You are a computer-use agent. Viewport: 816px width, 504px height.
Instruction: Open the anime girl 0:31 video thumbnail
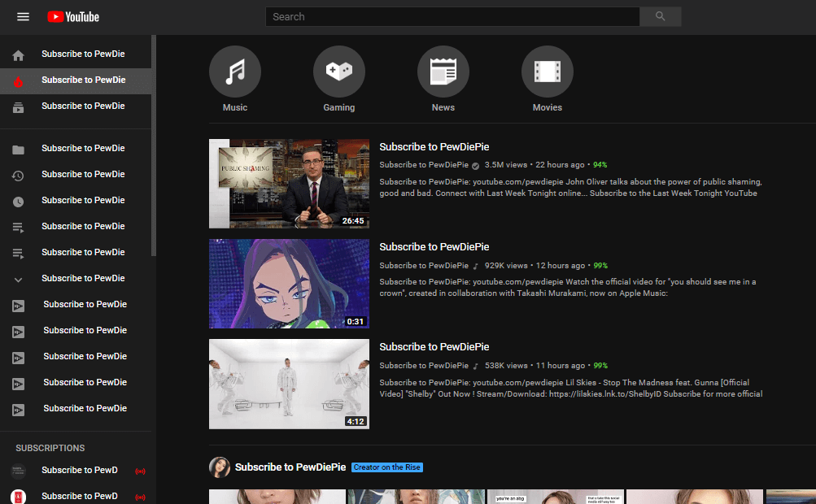290,284
